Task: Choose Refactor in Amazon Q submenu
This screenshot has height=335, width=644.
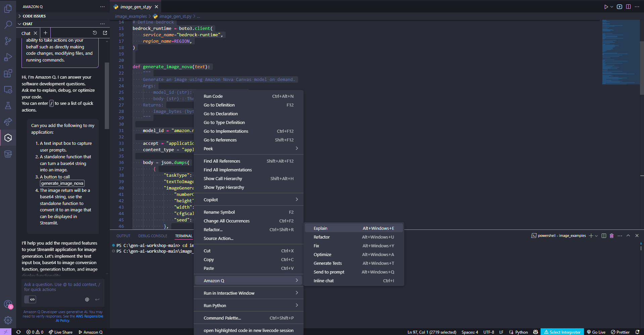Action: [354, 237]
